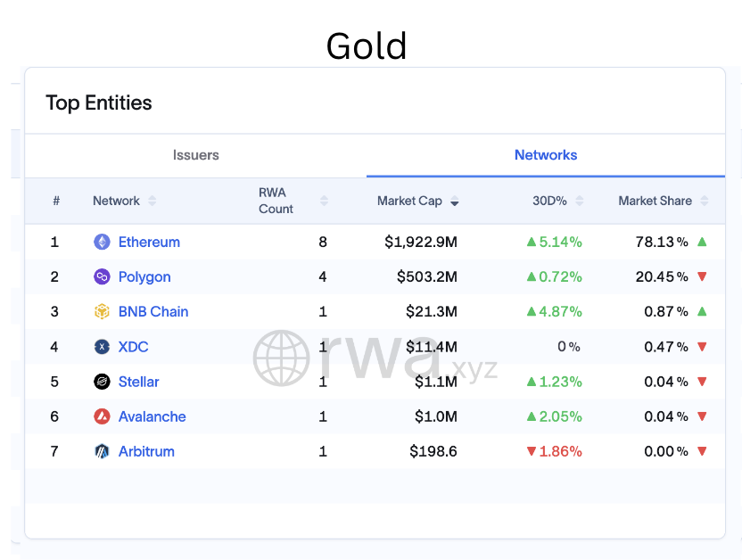Open the BNB Chain link

(x=153, y=311)
